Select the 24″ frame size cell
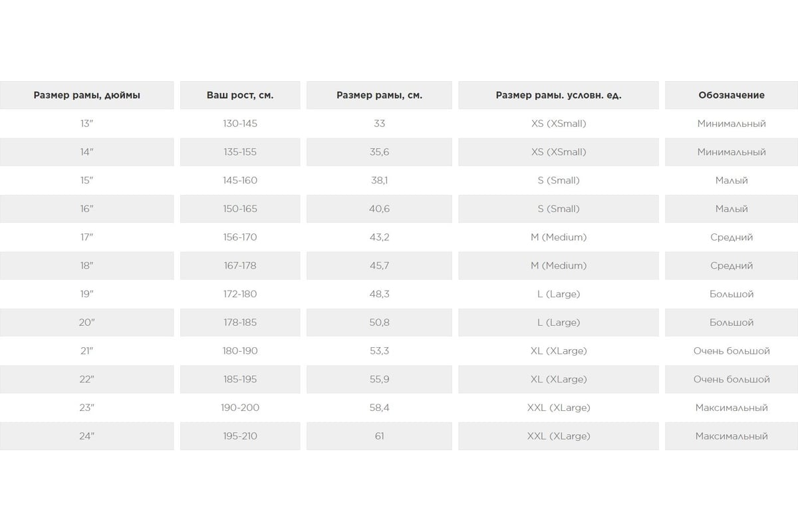 coord(86,436)
